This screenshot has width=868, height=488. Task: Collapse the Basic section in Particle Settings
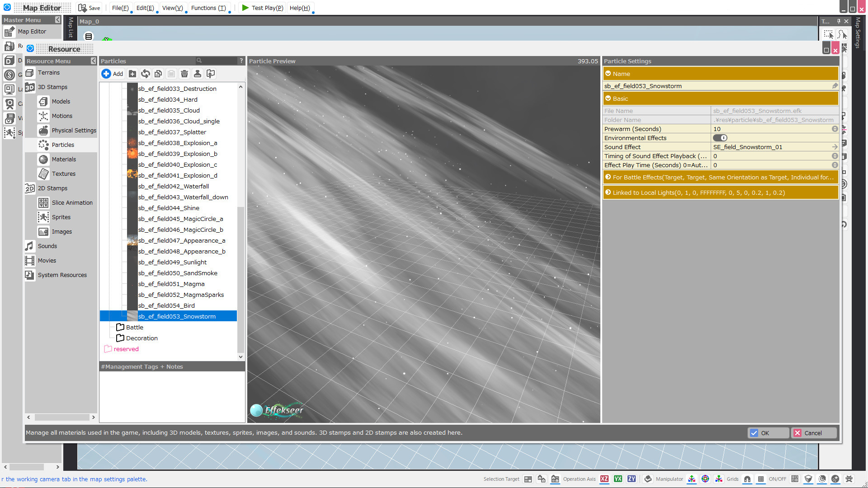click(x=608, y=99)
